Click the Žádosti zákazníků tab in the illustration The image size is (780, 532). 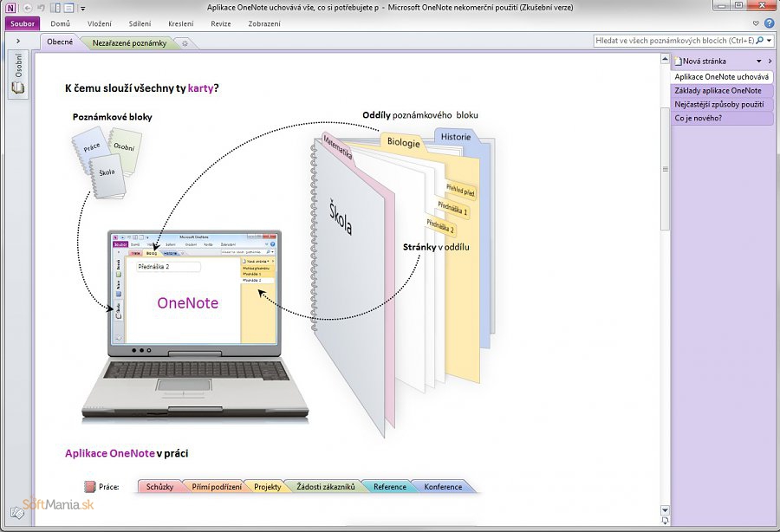click(326, 487)
